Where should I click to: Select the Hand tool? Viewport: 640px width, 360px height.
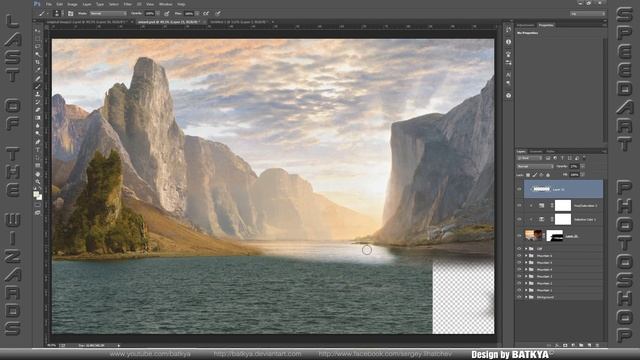(x=38, y=173)
